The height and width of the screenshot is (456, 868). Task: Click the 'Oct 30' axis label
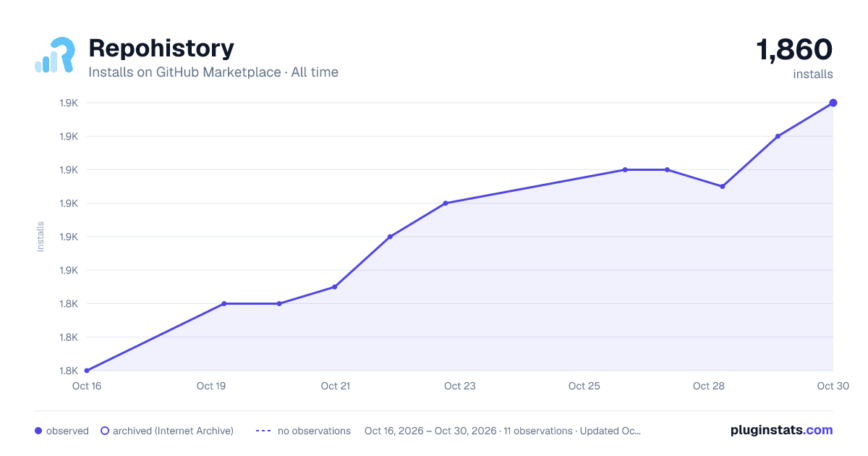(832, 387)
